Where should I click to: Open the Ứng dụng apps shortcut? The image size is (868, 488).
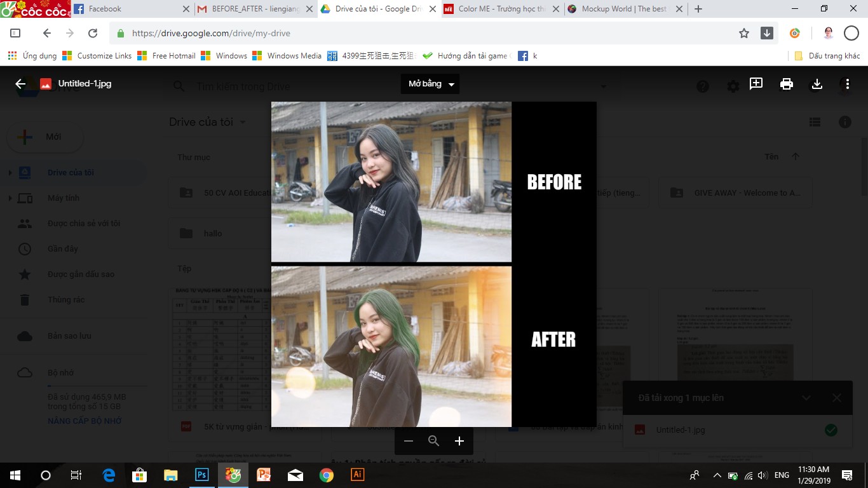pyautogui.click(x=32, y=56)
